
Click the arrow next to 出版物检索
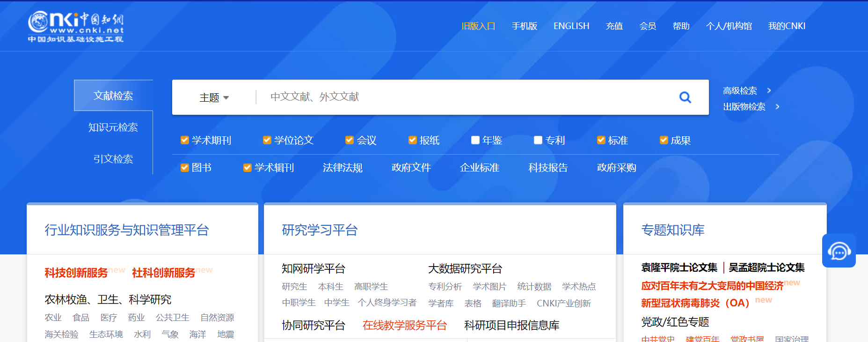(x=777, y=107)
